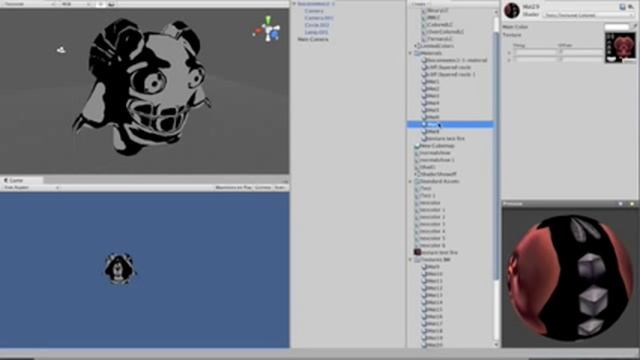640x360 pixels.
Task: Click the material sphere in Preview panel
Action: tap(571, 278)
